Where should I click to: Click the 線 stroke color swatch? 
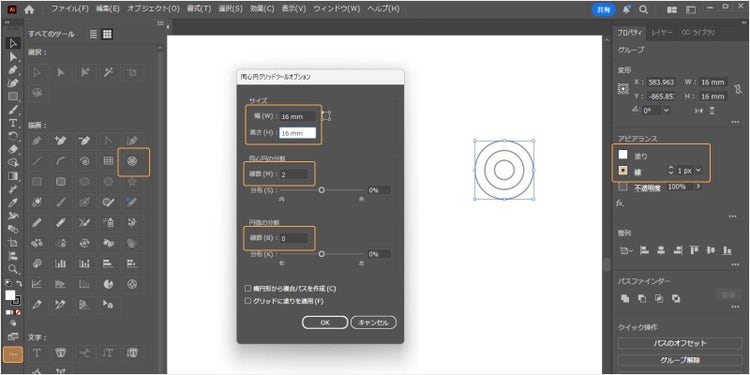pyautogui.click(x=623, y=170)
